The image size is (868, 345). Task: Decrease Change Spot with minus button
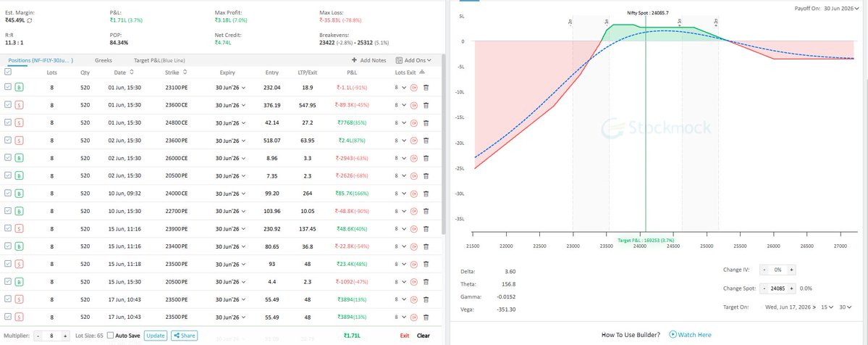(764, 288)
